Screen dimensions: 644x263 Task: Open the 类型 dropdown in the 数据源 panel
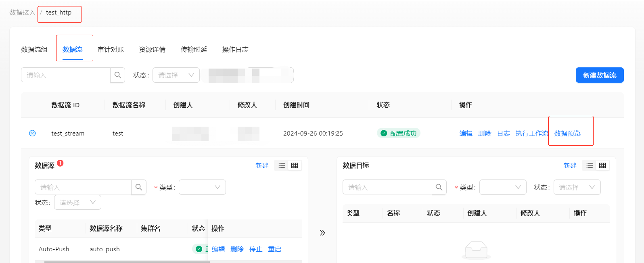point(202,187)
